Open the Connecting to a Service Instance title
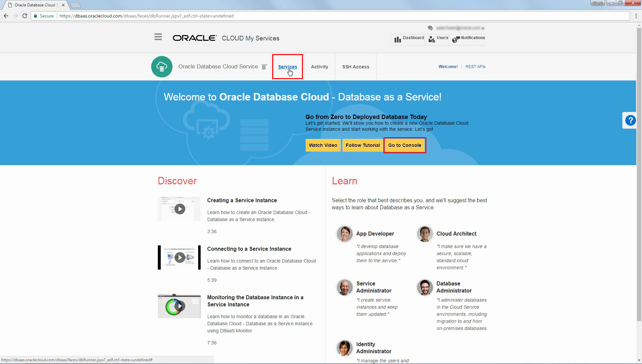The image size is (642, 364). (249, 249)
